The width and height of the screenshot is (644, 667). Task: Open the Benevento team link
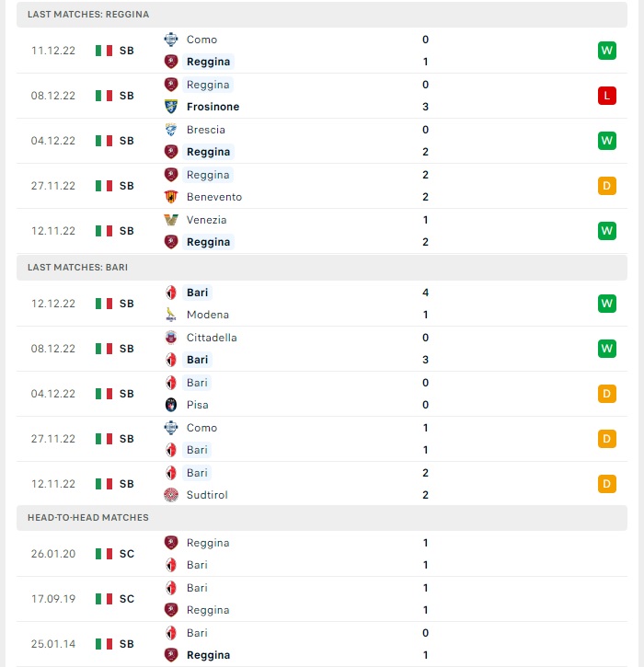[x=214, y=197]
